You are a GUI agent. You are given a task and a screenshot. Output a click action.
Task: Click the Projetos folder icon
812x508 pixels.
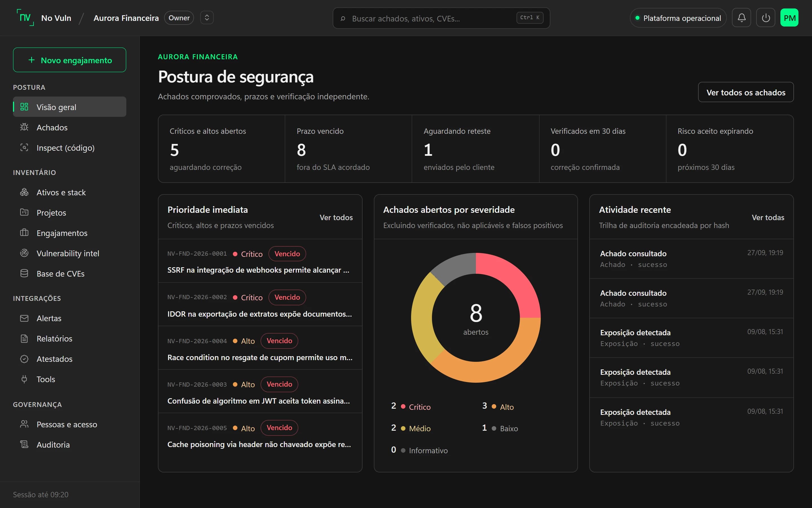click(x=24, y=212)
